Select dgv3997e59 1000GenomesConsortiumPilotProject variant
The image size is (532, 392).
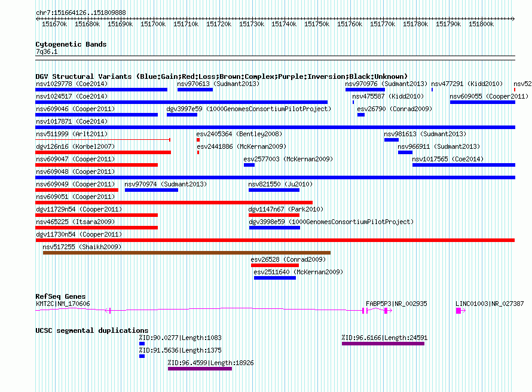[249, 109]
